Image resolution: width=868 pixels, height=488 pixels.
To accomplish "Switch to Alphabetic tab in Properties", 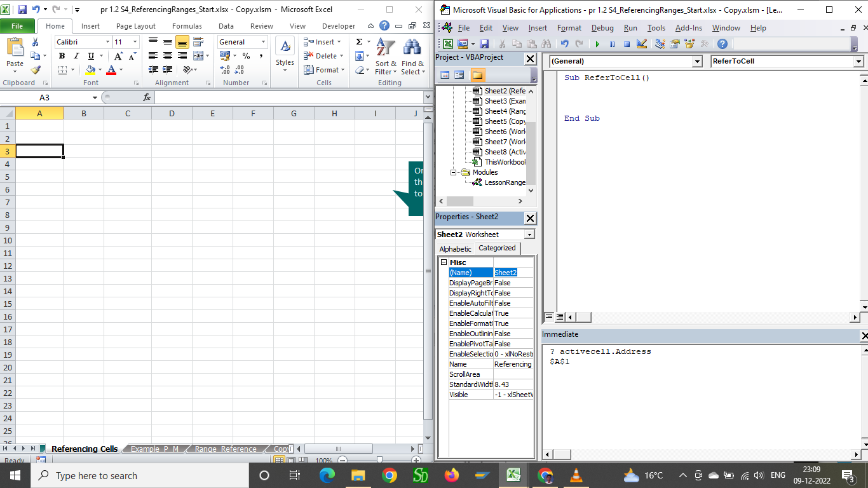I will coord(455,248).
